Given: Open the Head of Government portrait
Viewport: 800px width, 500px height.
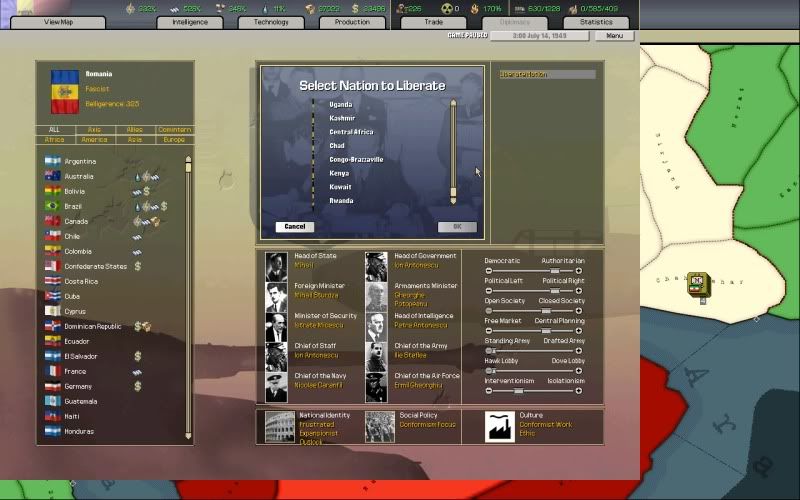Looking at the screenshot, I should click(x=376, y=267).
